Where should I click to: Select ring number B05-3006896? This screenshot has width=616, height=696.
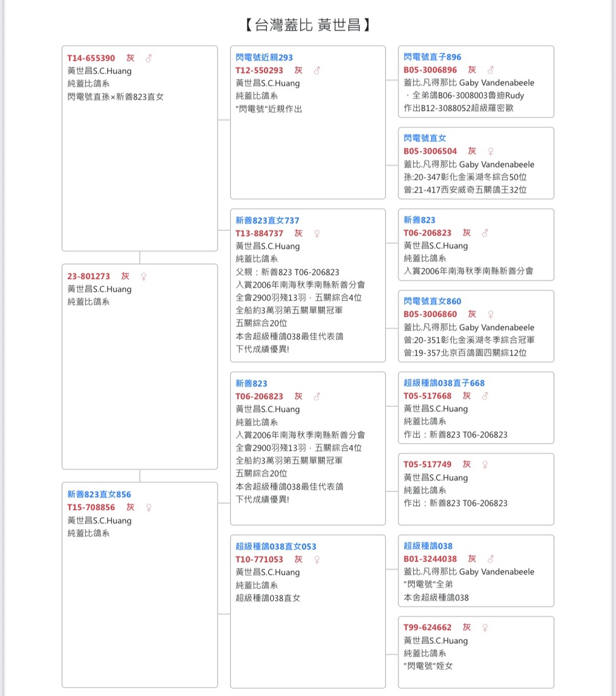click(430, 70)
